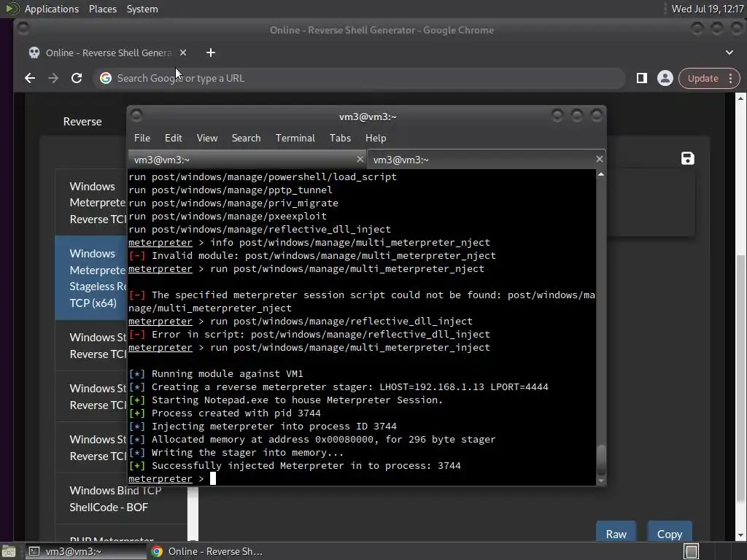
Task: Focus the Chrome URL search field
Action: click(358, 78)
